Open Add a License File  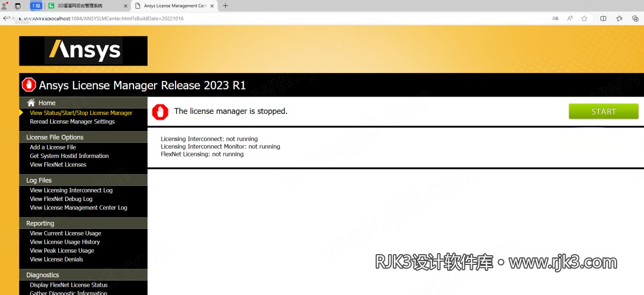[x=53, y=147]
